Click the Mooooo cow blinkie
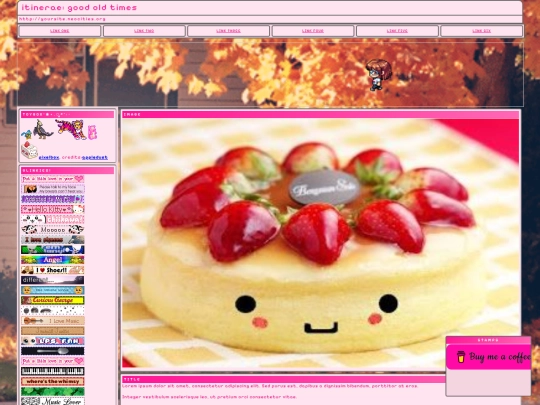Screen dimensions: 540x405 (52, 229)
